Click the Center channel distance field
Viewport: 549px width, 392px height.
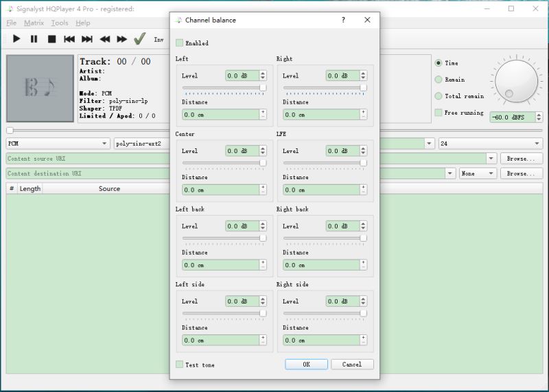220,190
